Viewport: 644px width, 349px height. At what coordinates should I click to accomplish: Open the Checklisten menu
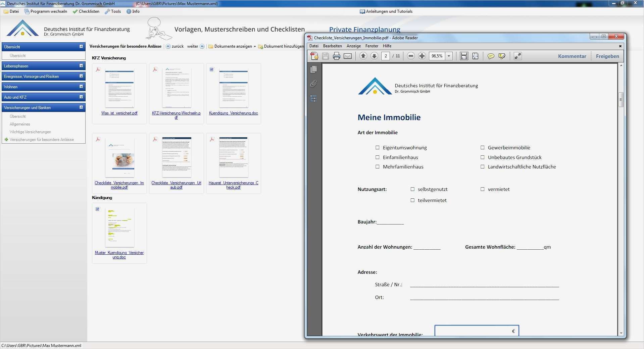point(86,11)
